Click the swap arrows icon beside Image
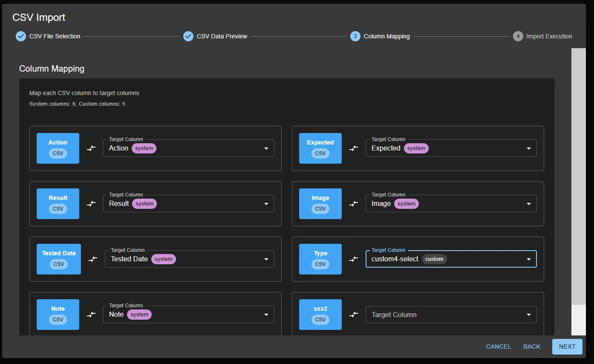The image size is (594, 364). [354, 204]
